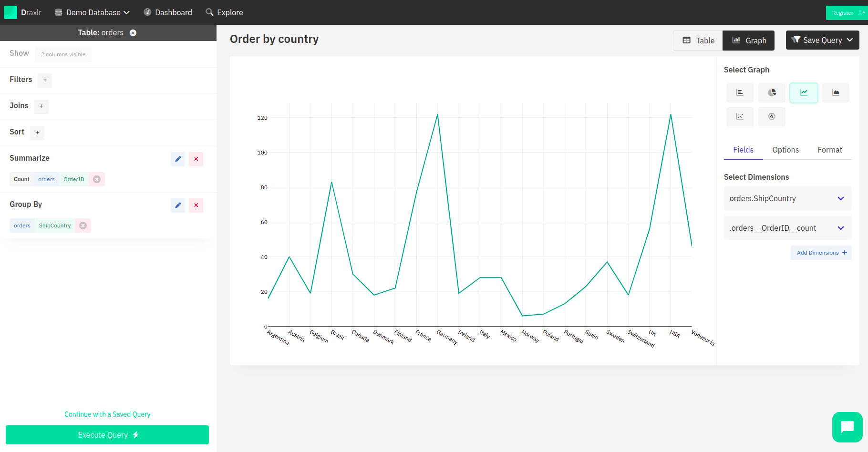Select the circular gauge graph type
The height and width of the screenshot is (452, 868).
point(772,117)
